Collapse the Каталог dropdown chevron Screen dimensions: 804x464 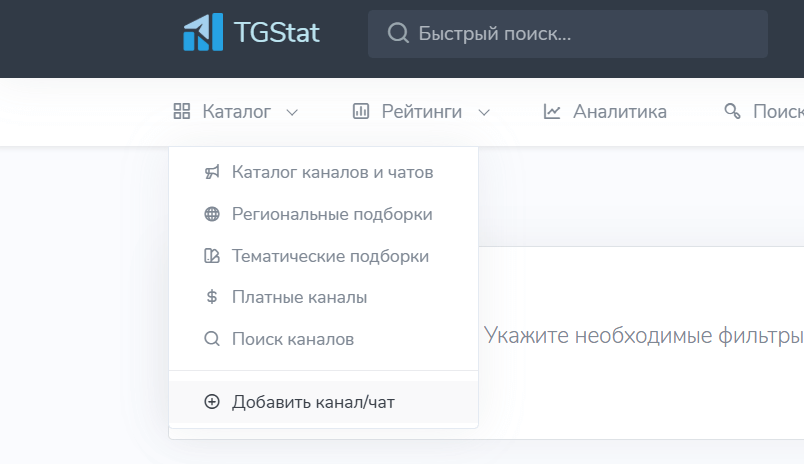pyautogui.click(x=292, y=112)
